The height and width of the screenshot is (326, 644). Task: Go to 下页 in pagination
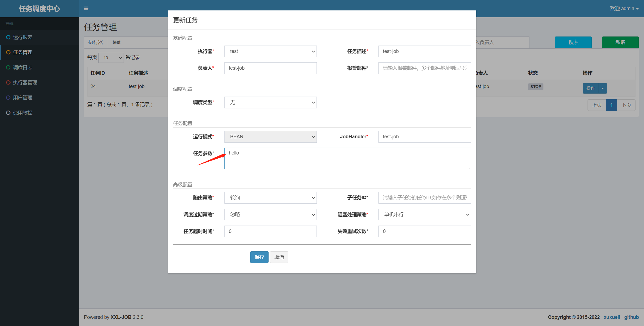point(626,105)
